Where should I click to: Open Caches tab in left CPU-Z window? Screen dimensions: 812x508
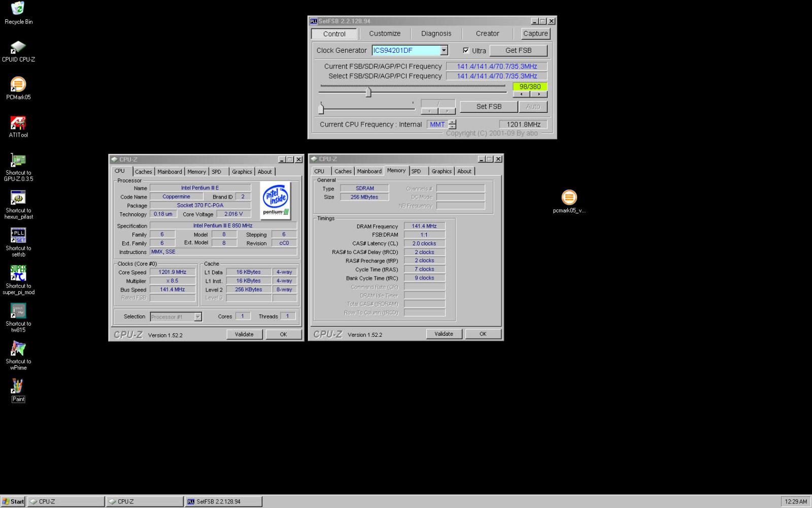pyautogui.click(x=143, y=172)
